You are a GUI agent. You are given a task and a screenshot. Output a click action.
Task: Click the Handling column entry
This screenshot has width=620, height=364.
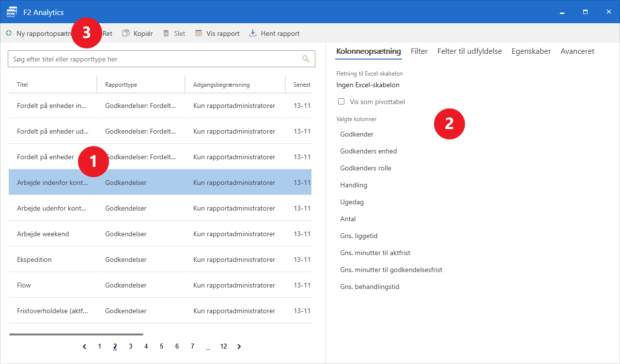coord(354,185)
